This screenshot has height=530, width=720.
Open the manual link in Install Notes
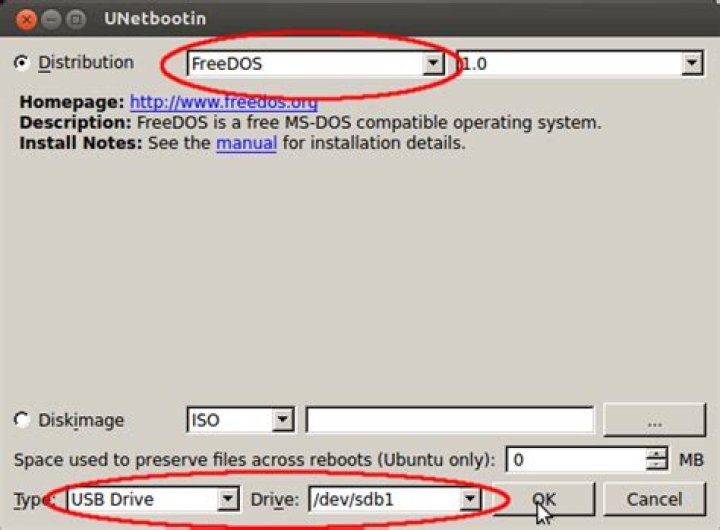(247, 143)
